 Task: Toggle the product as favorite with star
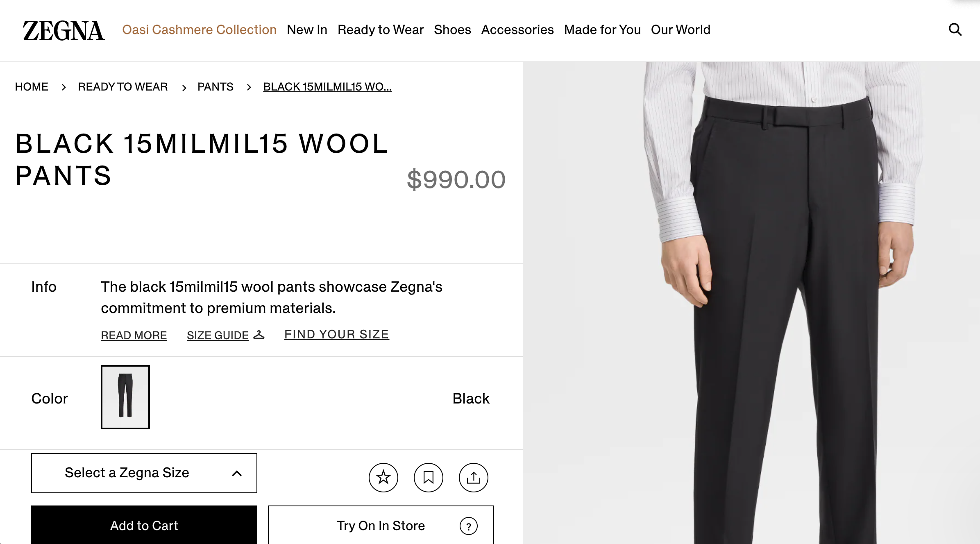tap(383, 477)
